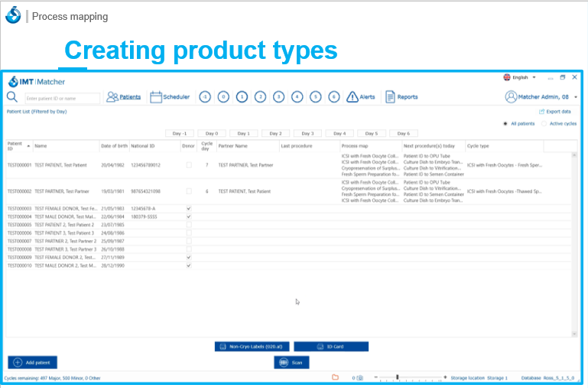This screenshot has height=388, width=588.
Task: Open the Alerts warning panel
Action: pos(361,97)
